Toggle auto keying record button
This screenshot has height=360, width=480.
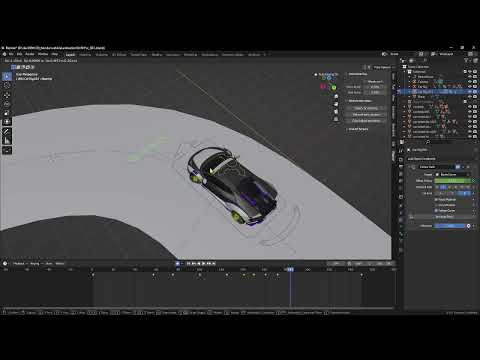[x=178, y=263]
